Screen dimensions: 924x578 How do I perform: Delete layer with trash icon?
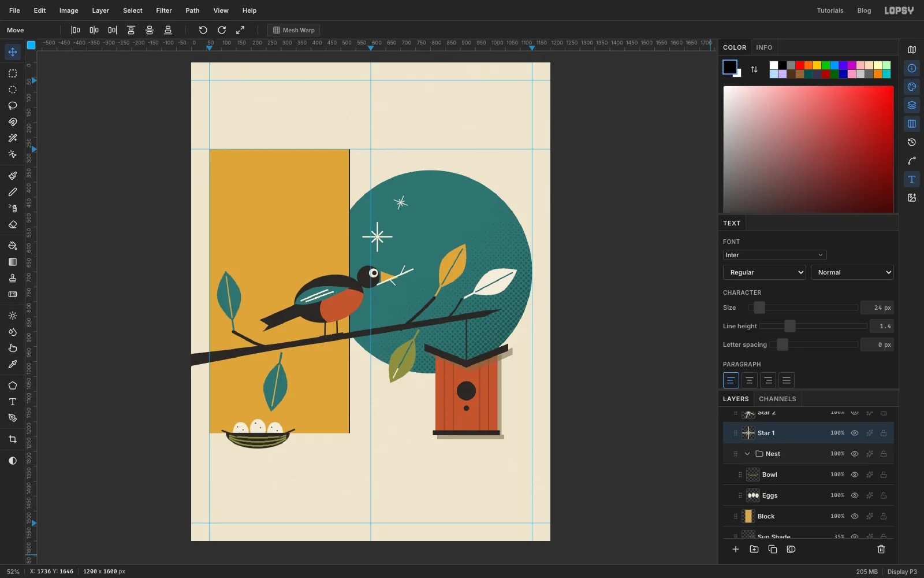pos(881,549)
